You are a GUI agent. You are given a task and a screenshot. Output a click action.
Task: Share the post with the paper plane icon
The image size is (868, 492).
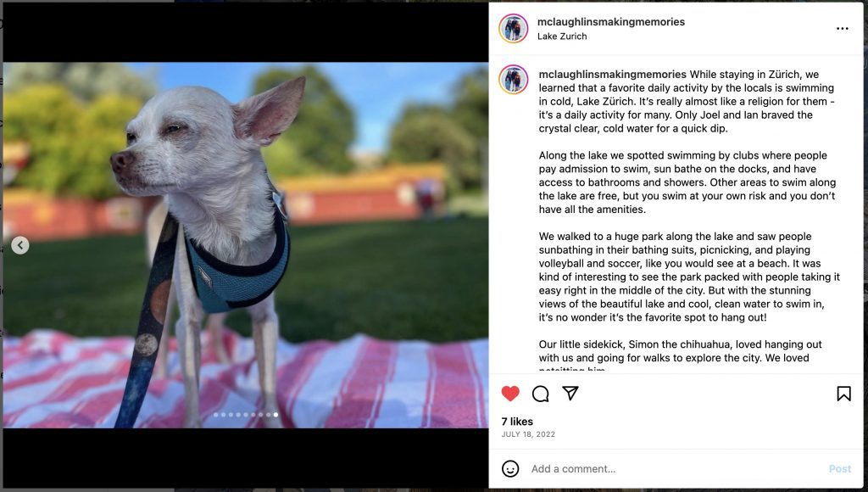[570, 393]
